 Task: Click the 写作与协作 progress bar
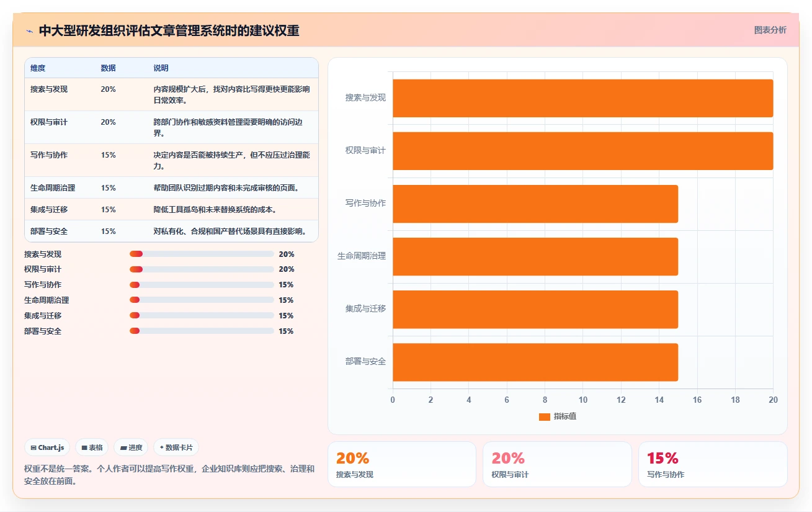pyautogui.click(x=202, y=285)
